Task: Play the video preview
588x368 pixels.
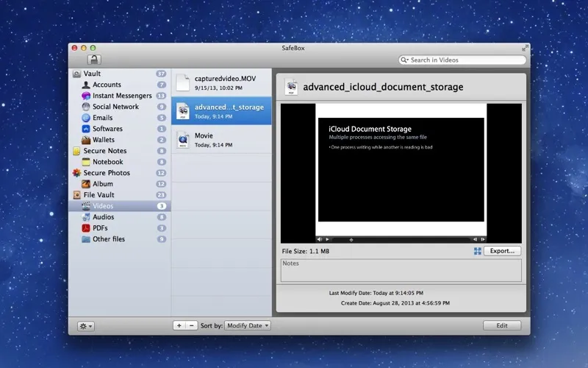Action: [327, 239]
